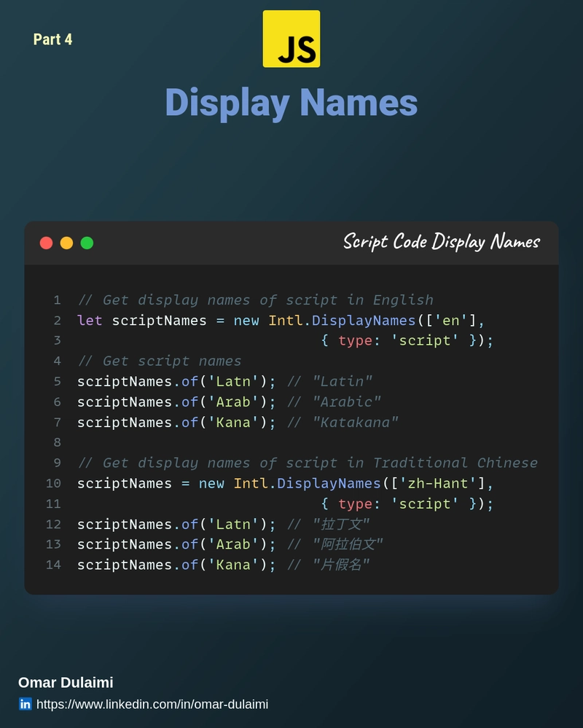This screenshot has width=583, height=728.
Task: Click the "阿拉伯文" comment on line 13
Action: (347, 544)
